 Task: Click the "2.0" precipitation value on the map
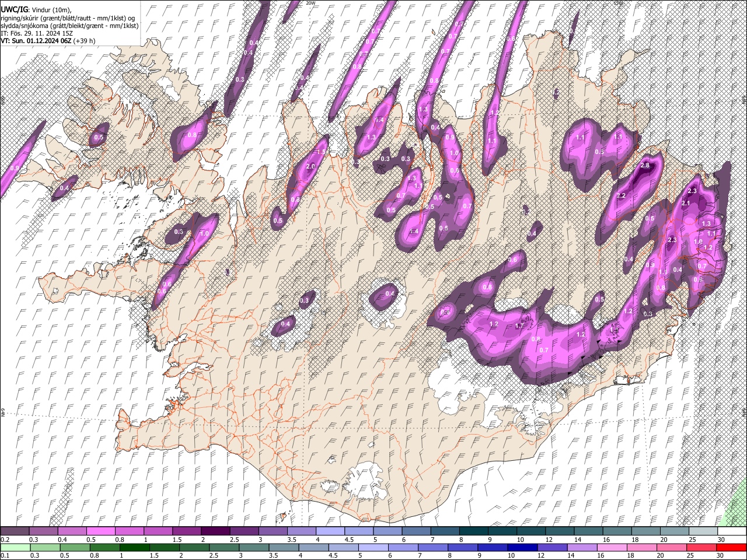(310, 166)
